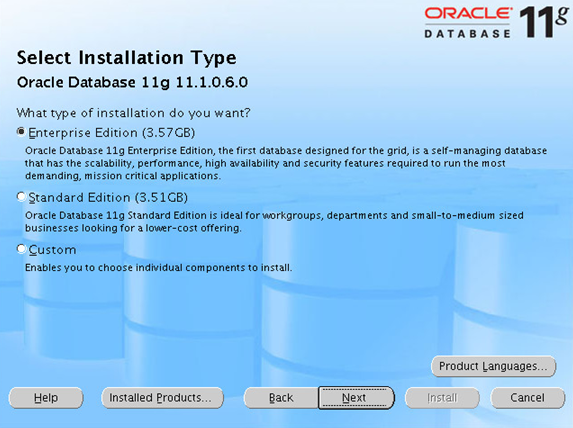
Task: Click the installation type question text
Action: click(x=133, y=113)
